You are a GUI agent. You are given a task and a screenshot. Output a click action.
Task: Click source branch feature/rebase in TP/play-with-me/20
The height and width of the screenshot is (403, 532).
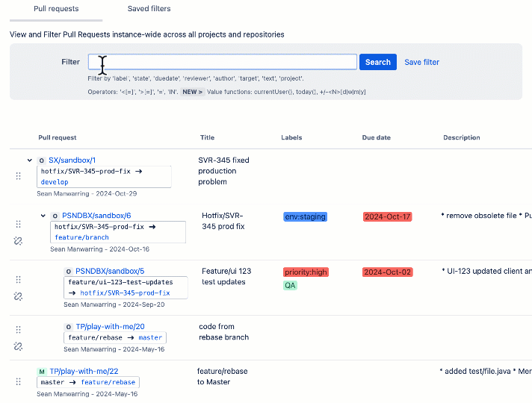coord(95,337)
